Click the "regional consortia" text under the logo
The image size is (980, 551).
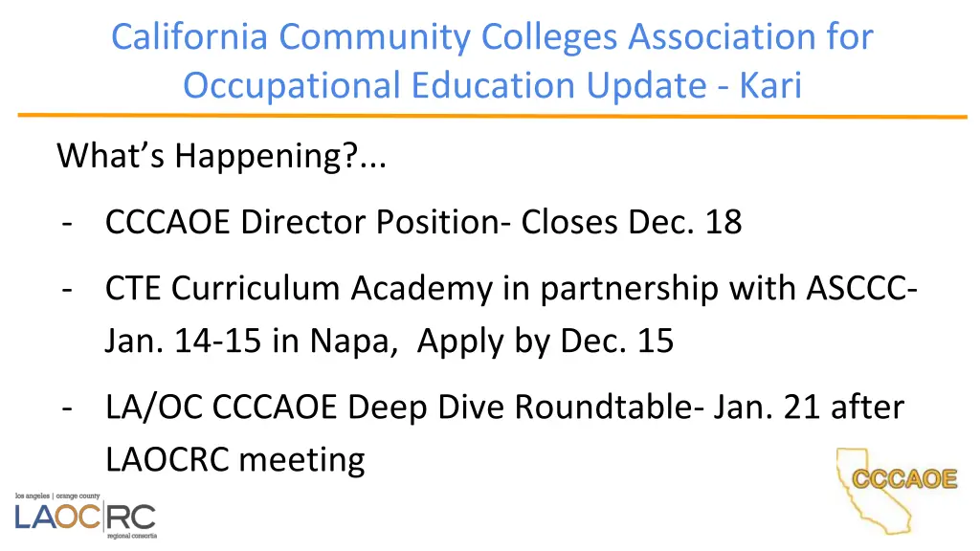click(129, 538)
